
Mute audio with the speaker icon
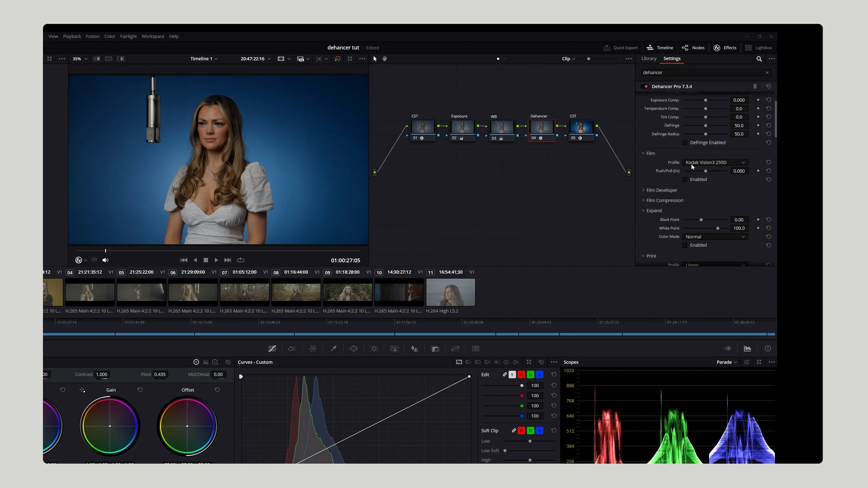coord(106,260)
